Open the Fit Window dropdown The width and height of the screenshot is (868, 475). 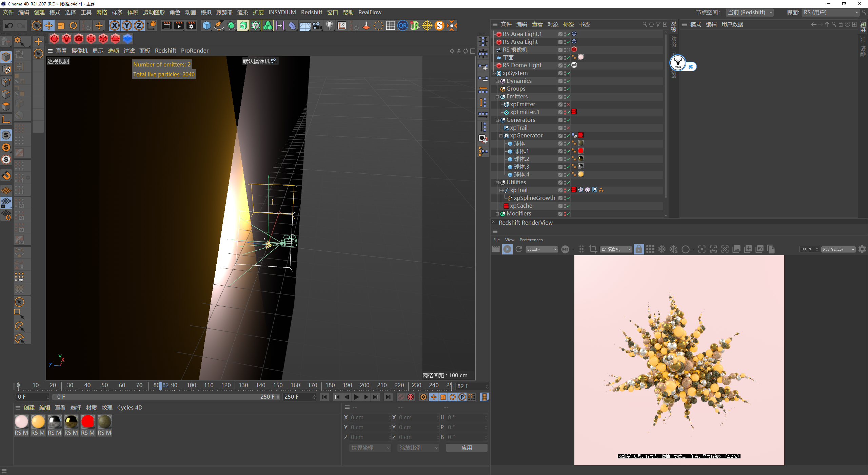838,250
